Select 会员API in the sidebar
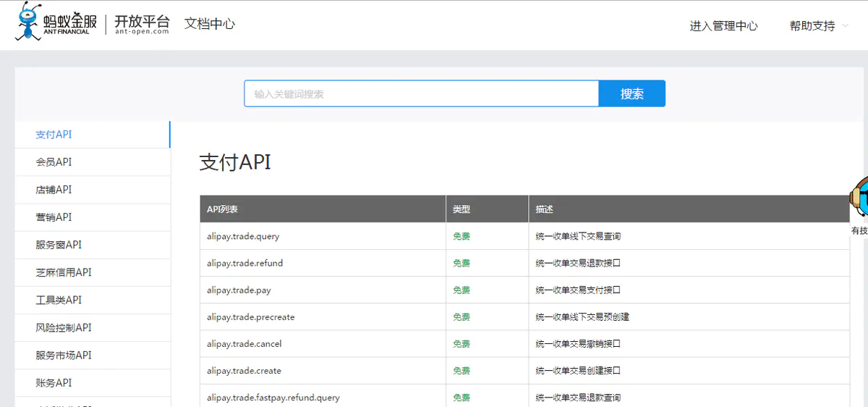868x407 pixels. click(93, 162)
